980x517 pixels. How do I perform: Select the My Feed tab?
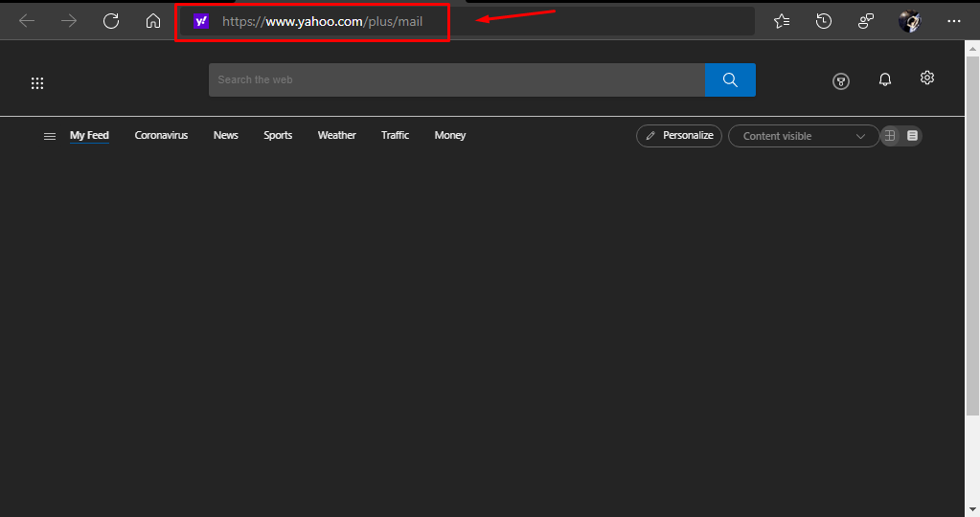pyautogui.click(x=89, y=136)
